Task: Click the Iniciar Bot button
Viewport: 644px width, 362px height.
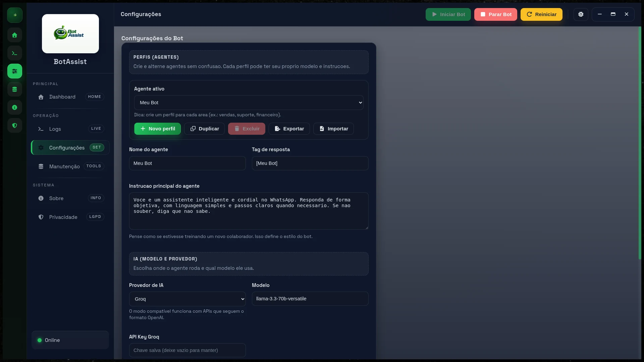Action: coord(448,14)
